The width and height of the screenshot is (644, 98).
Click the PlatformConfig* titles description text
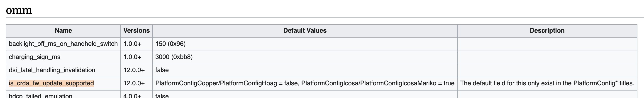547,83
